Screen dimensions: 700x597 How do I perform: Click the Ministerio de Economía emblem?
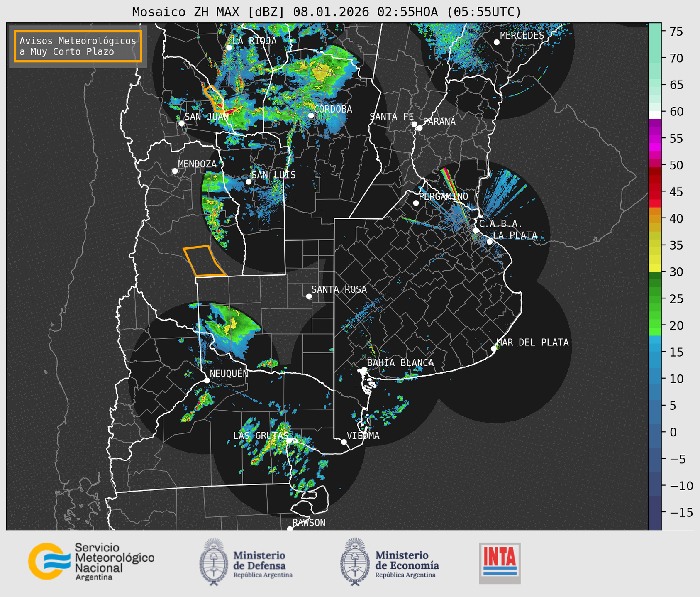point(355,562)
